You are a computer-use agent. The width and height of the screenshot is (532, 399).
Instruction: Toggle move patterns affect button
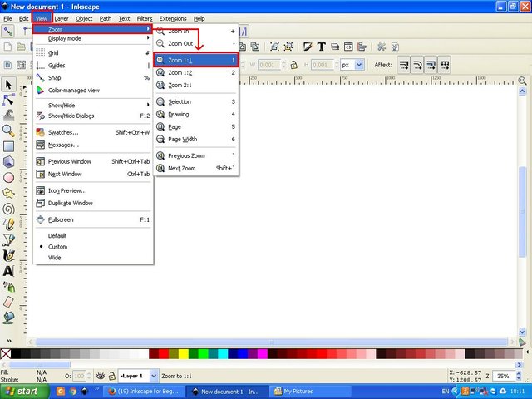click(x=445, y=65)
